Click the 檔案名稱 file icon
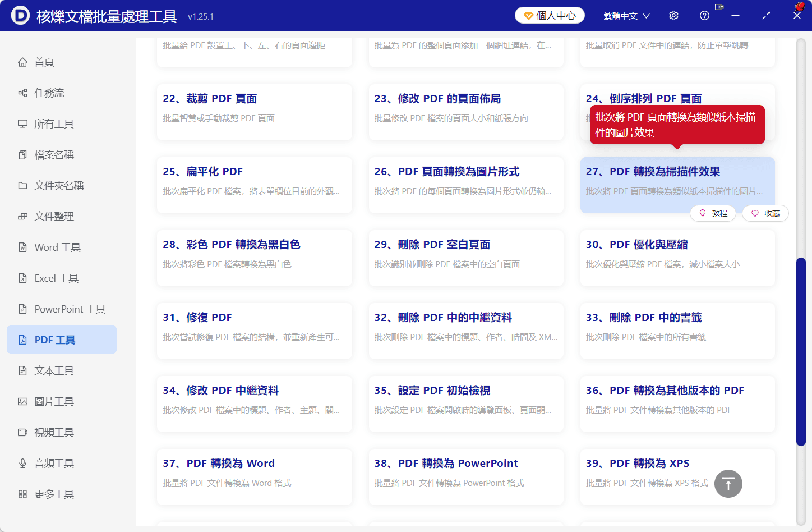The width and height of the screenshot is (812, 532). [22, 155]
